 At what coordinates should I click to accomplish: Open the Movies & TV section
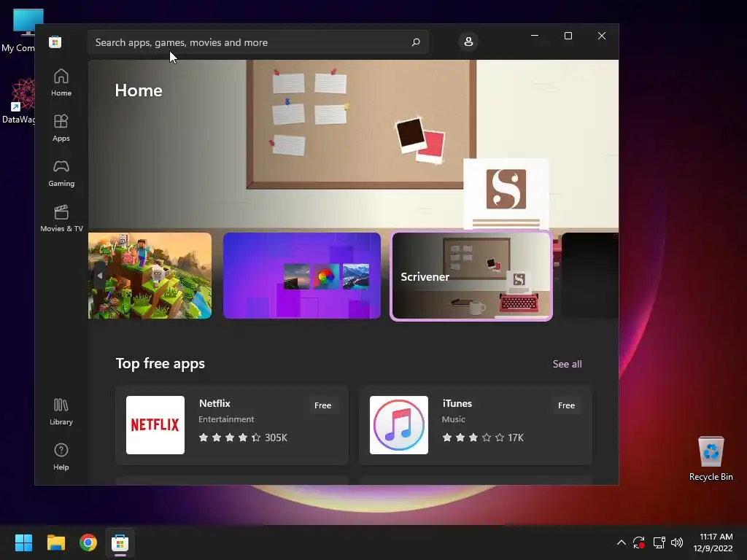coord(61,218)
